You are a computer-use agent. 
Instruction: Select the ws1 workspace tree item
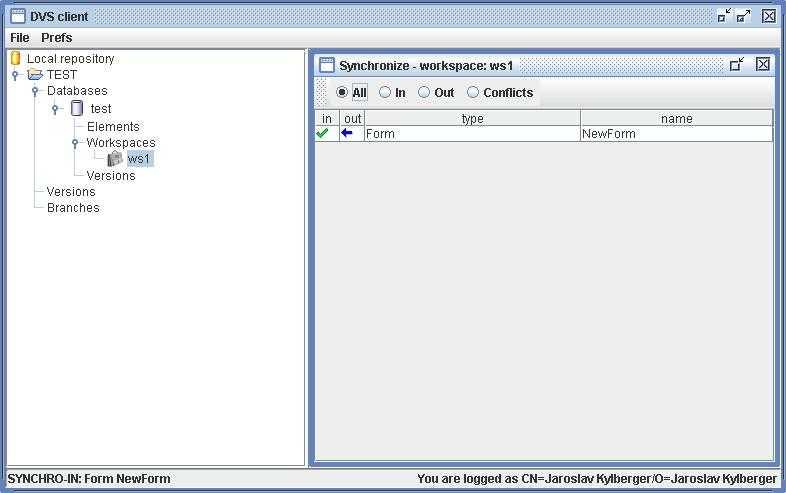click(x=139, y=159)
